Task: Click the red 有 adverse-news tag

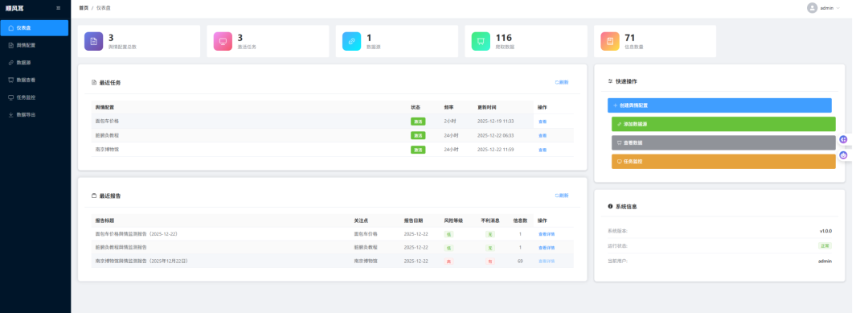Action: (x=490, y=261)
